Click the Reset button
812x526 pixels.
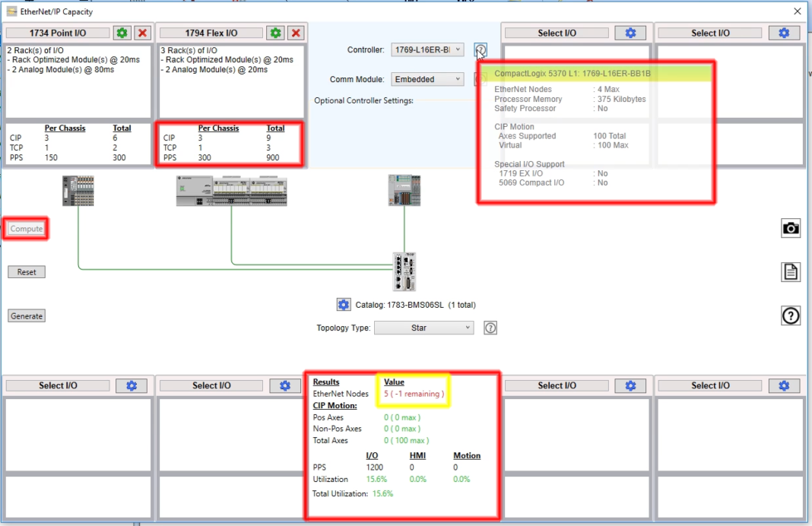(x=26, y=271)
